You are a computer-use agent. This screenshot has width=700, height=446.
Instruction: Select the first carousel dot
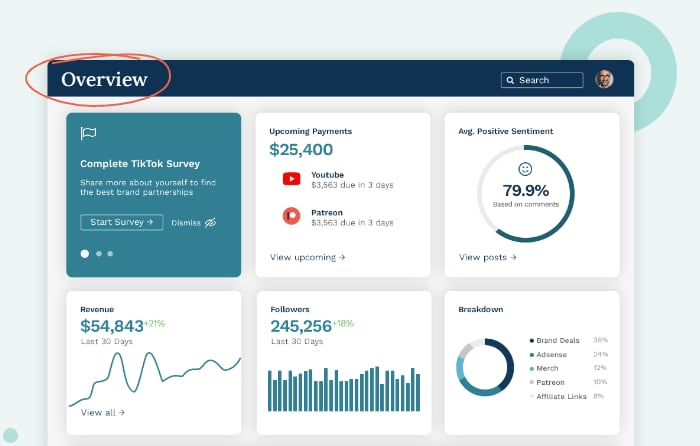pyautogui.click(x=85, y=254)
